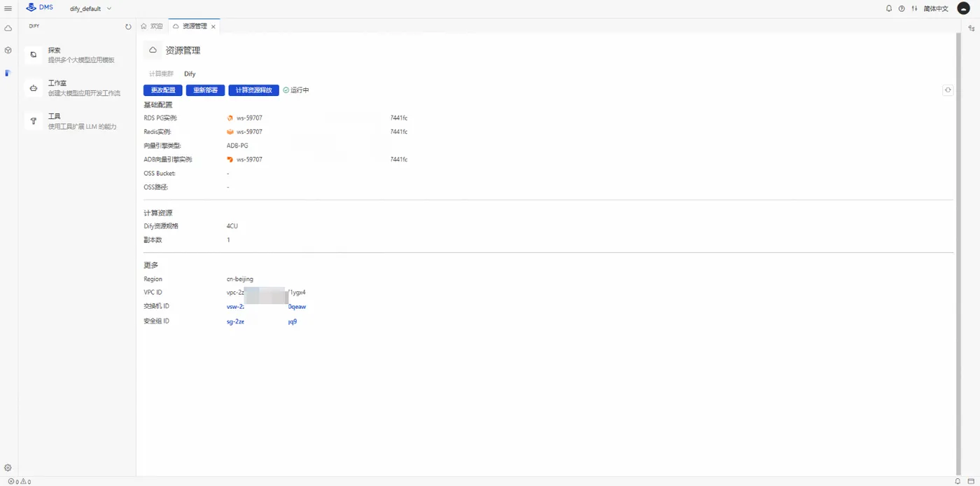Open the 交换机 ID vsw link
Image resolution: width=980 pixels, height=486 pixels.
coord(267,307)
